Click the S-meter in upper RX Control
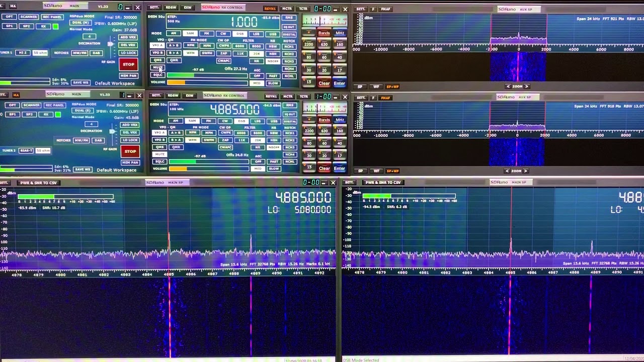 coord(325,21)
